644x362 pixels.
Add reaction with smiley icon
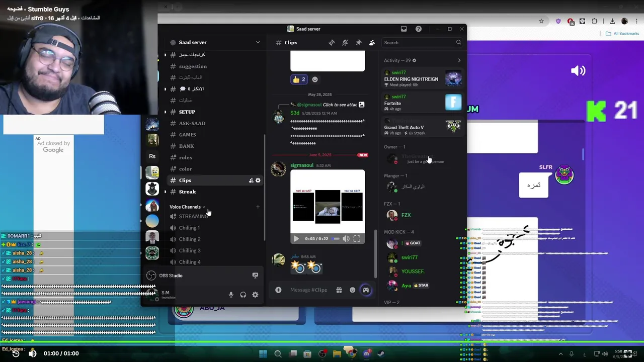(315, 79)
